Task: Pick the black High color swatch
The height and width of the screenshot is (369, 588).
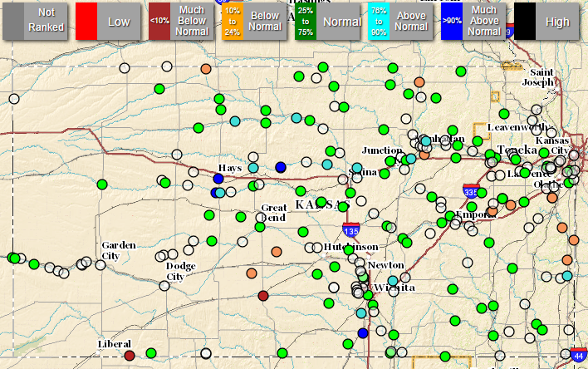Action: click(525, 22)
